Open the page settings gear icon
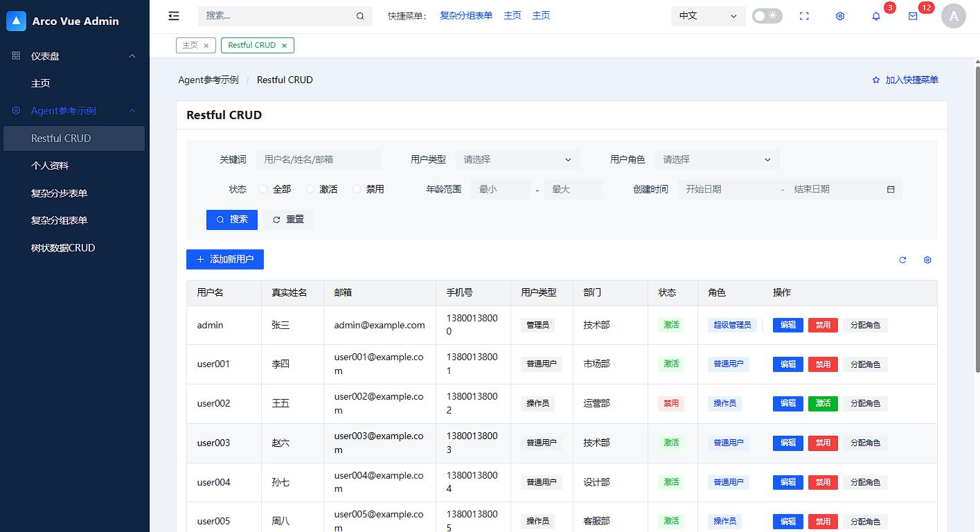 [839, 15]
